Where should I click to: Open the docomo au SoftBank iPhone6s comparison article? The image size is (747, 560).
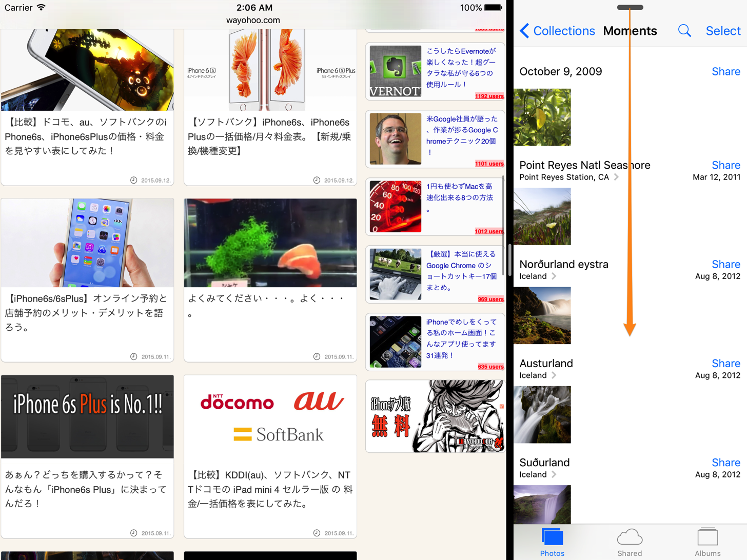tap(86, 136)
